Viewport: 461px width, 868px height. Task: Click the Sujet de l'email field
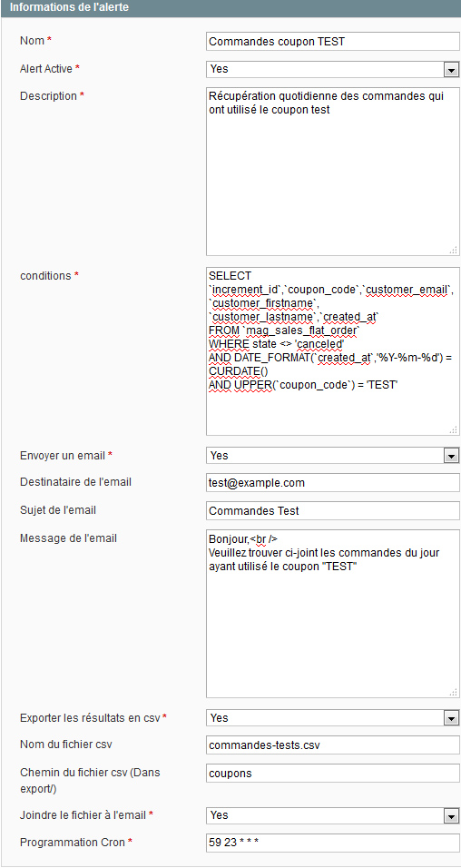click(x=333, y=510)
